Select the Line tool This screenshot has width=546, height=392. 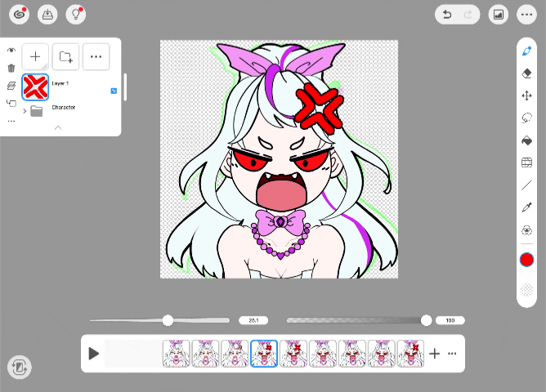(x=527, y=185)
